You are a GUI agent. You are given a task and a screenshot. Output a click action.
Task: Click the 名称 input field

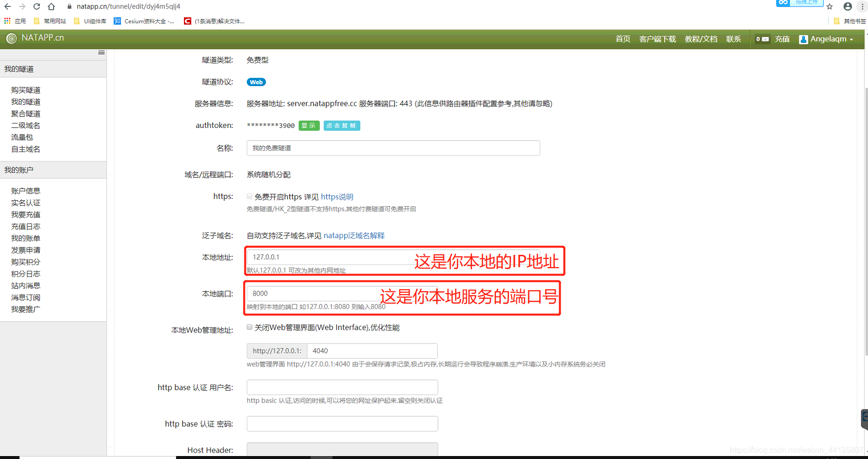click(393, 148)
